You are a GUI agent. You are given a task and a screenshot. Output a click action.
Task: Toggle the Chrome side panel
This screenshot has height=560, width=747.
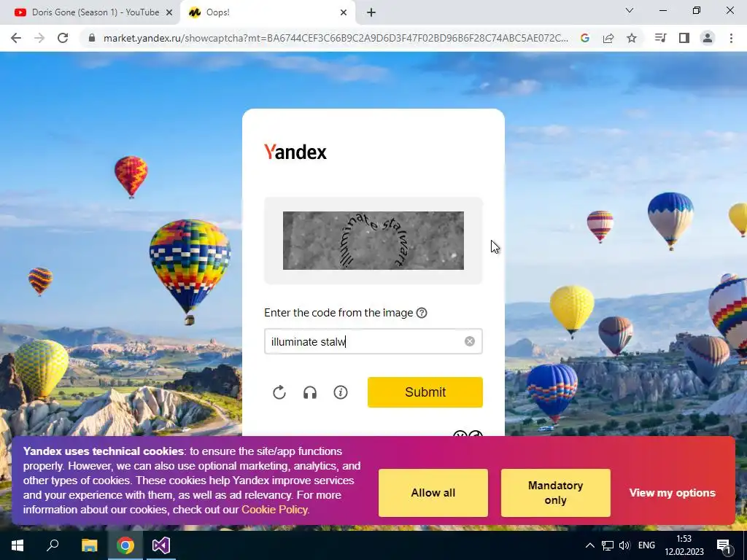(684, 38)
